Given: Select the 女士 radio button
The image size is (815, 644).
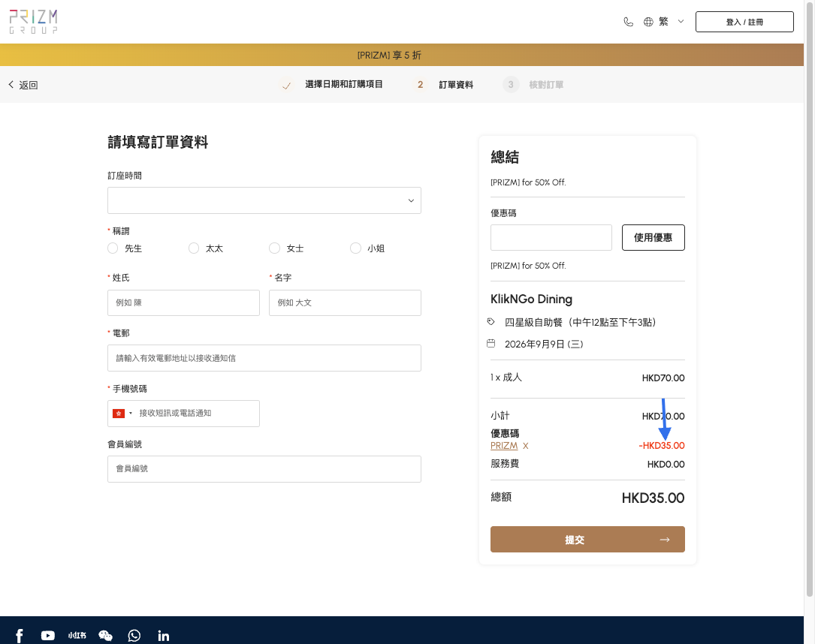Looking at the screenshot, I should [274, 248].
